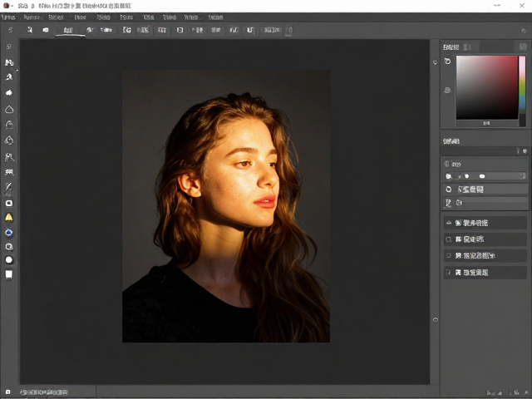Select the diagonal brush-stroke tool icon
Viewport: 532px width, 399px height.
8,186
